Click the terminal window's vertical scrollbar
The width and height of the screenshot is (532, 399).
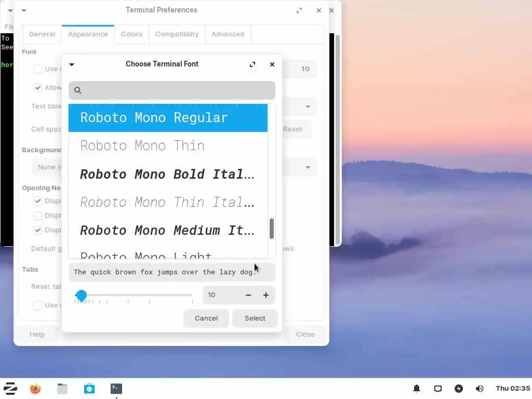tap(337, 139)
